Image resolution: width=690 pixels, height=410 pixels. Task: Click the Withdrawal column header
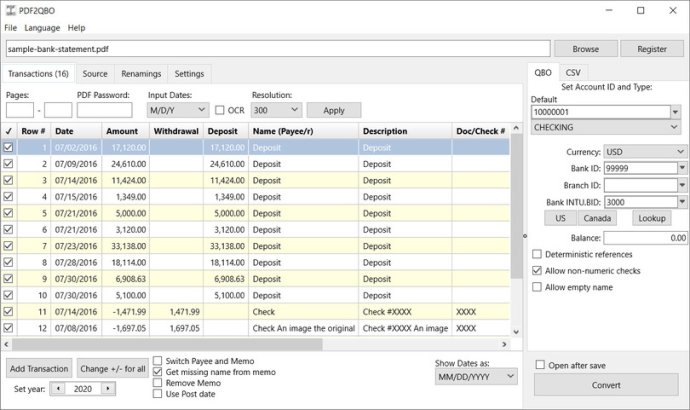(176, 131)
